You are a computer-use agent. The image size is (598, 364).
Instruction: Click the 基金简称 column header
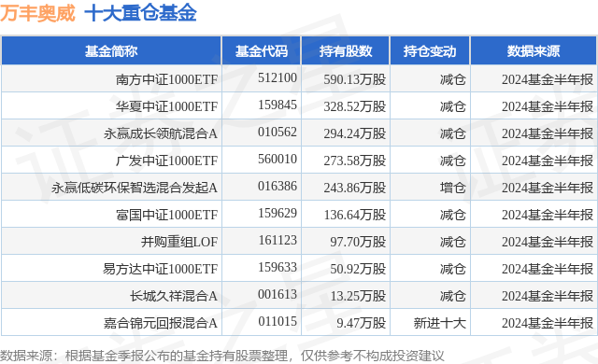coord(111,50)
